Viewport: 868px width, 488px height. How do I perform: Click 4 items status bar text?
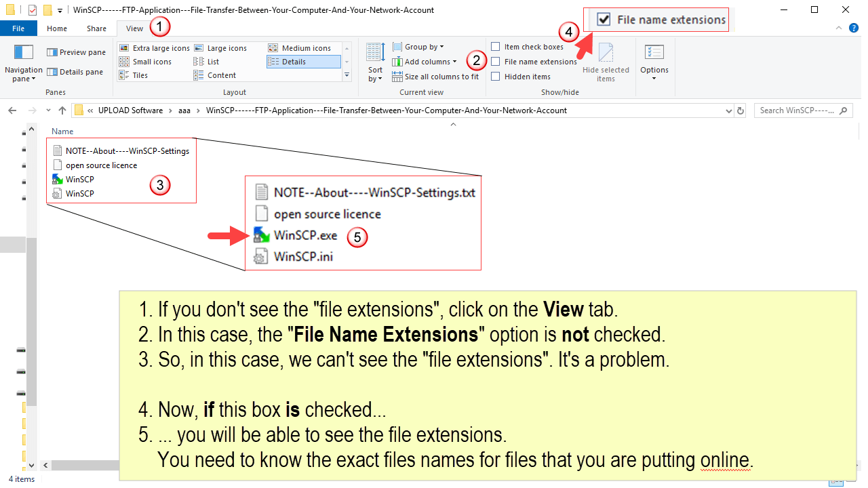22,479
